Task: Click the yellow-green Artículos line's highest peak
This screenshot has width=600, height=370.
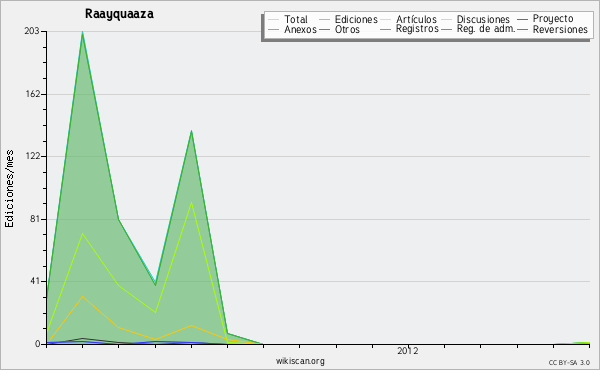Action: 191,202
